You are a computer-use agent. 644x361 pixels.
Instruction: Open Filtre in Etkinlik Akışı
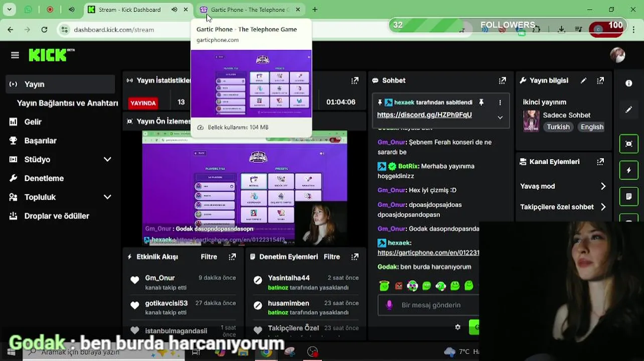coord(209,257)
